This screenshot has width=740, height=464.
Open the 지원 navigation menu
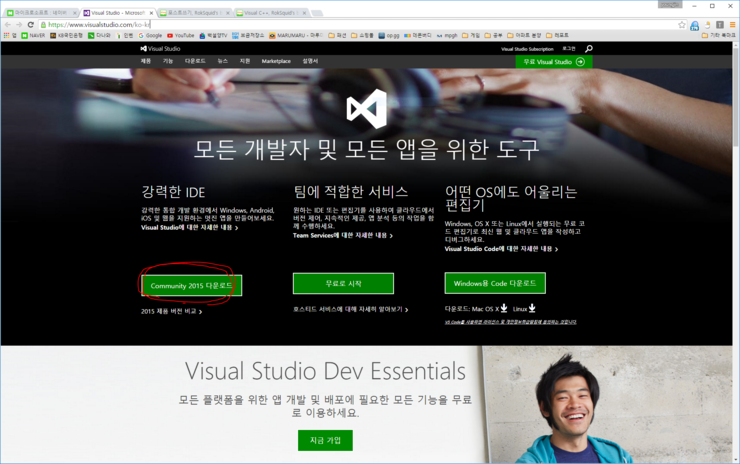pos(245,61)
